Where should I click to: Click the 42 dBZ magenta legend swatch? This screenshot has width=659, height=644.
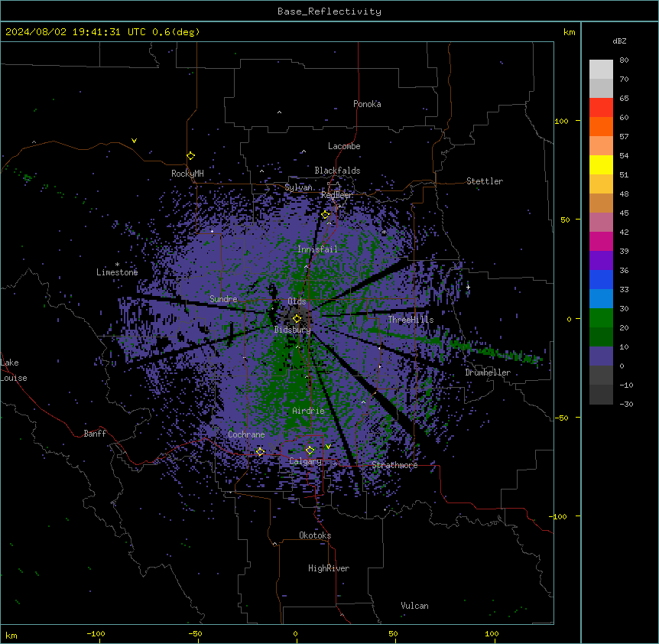point(601,241)
